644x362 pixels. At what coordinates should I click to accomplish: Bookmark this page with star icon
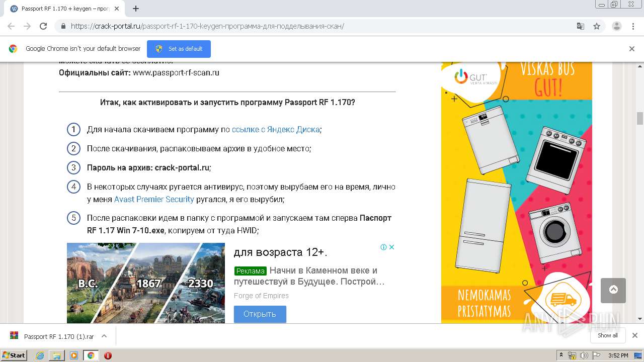point(597,26)
